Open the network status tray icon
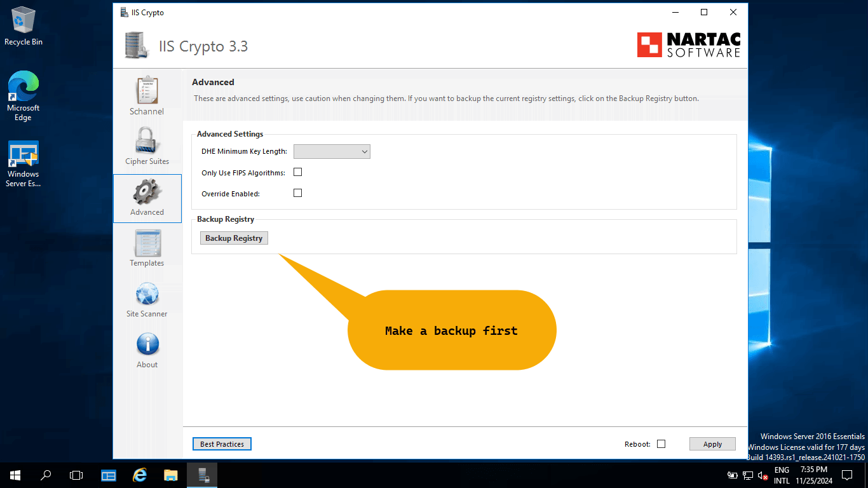 point(748,475)
